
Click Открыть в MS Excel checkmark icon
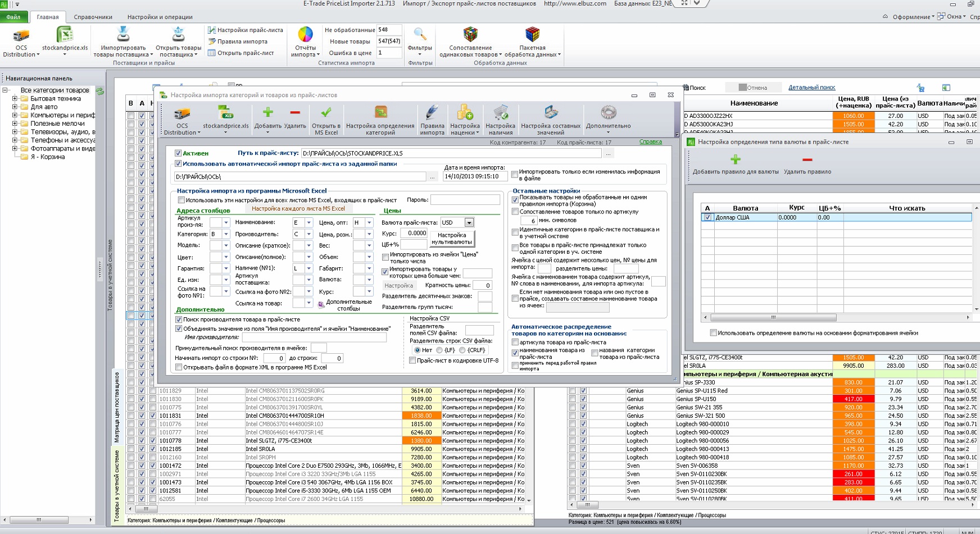tap(326, 112)
